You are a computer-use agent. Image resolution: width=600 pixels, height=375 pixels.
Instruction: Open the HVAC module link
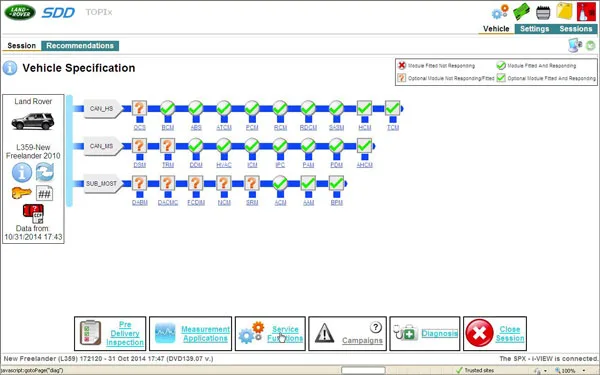(x=224, y=165)
